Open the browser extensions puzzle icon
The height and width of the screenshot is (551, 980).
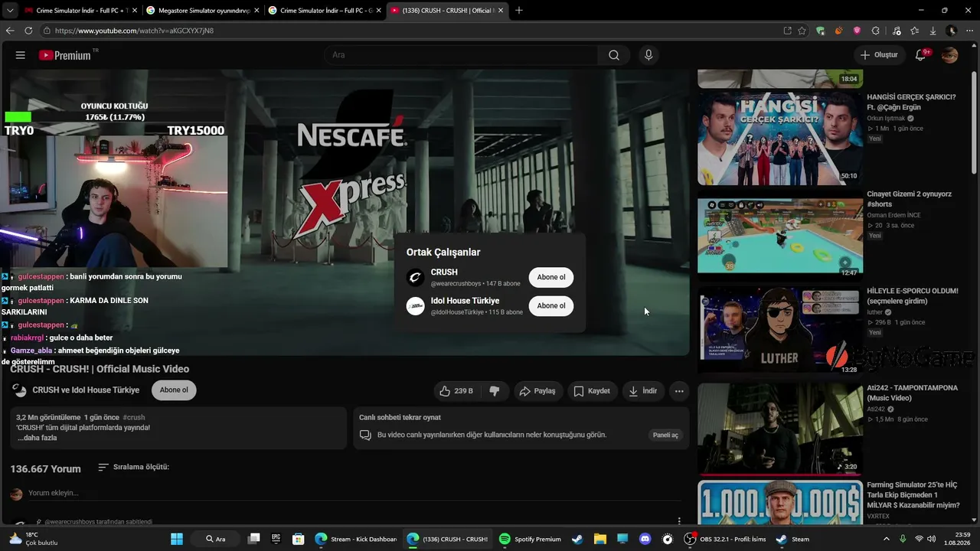pyautogui.click(x=876, y=31)
